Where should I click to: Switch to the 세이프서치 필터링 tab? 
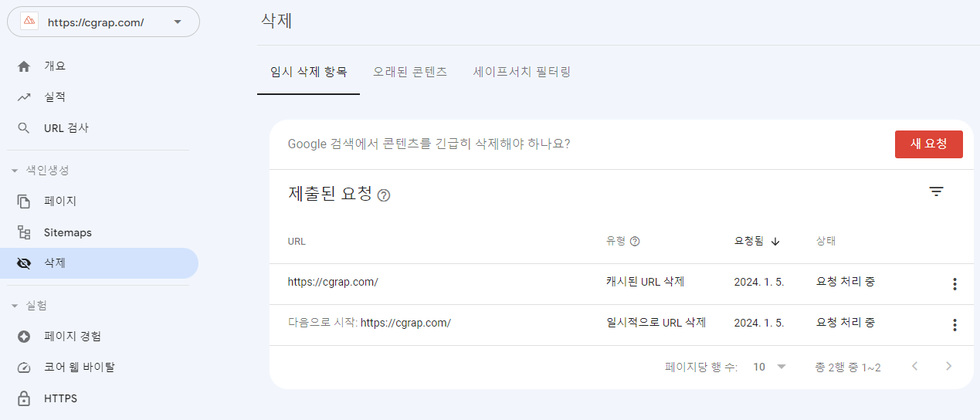point(522,72)
